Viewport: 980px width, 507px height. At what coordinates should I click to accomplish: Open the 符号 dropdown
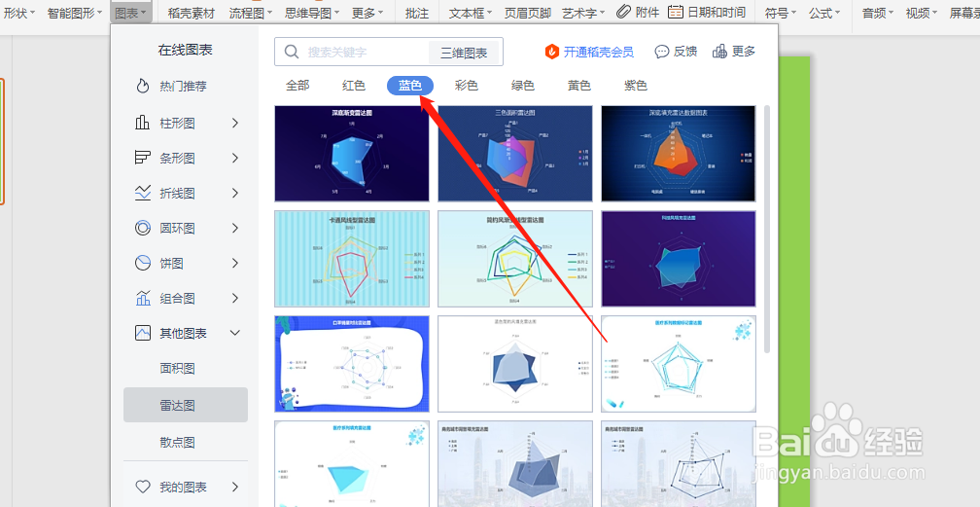tap(780, 13)
